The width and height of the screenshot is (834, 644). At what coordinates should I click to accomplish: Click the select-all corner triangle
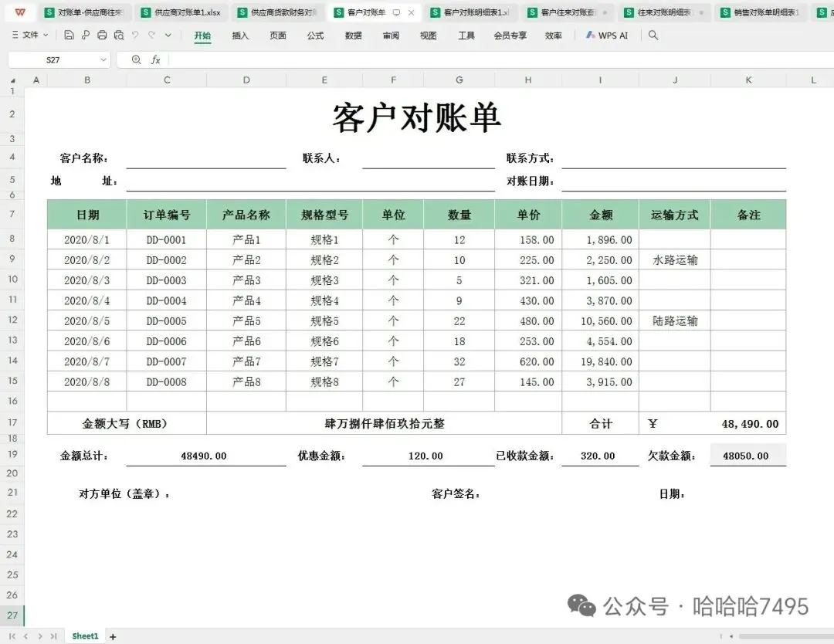point(13,81)
